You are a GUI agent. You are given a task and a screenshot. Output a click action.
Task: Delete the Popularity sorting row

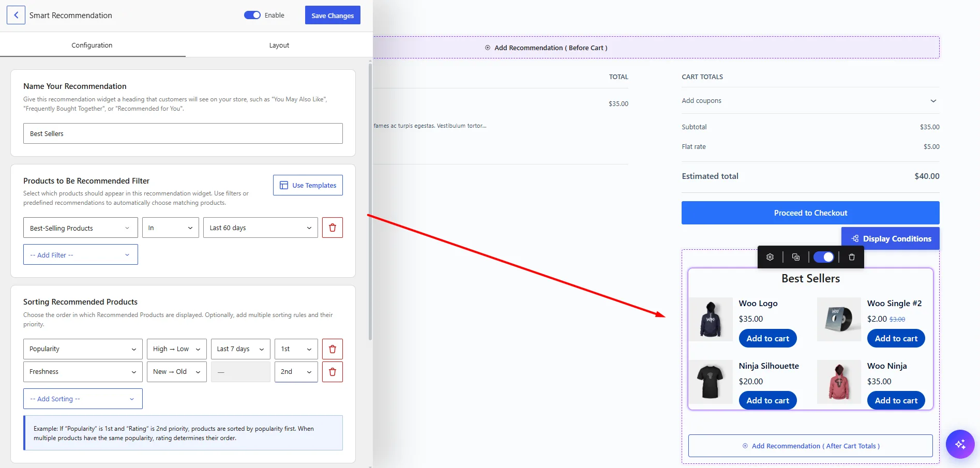click(x=333, y=349)
